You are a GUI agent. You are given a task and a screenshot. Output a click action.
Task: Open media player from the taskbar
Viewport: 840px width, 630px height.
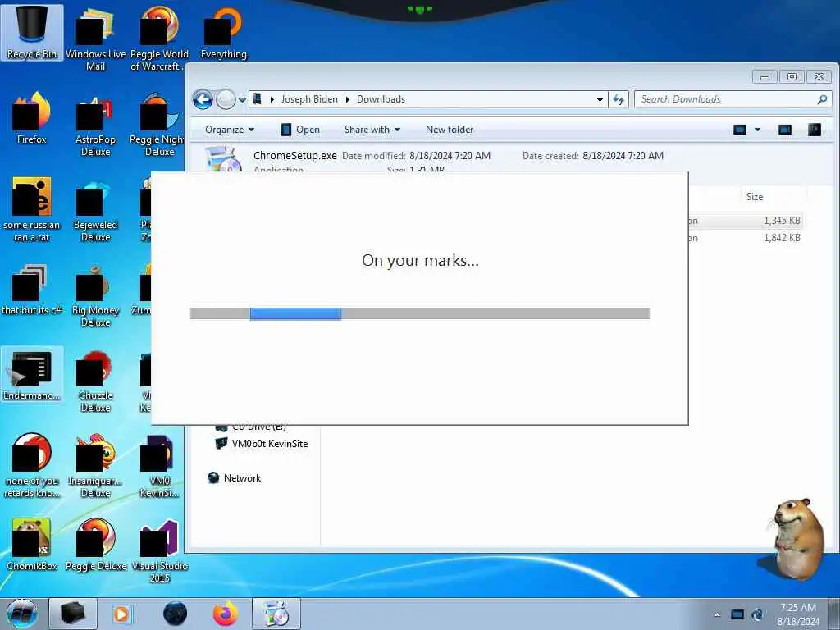point(121,614)
